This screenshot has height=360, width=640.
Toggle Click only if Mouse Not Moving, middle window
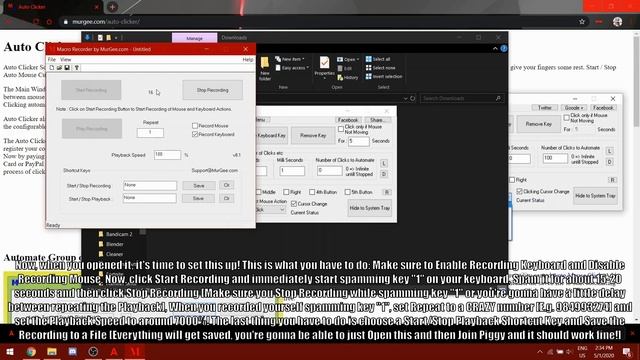point(341,129)
